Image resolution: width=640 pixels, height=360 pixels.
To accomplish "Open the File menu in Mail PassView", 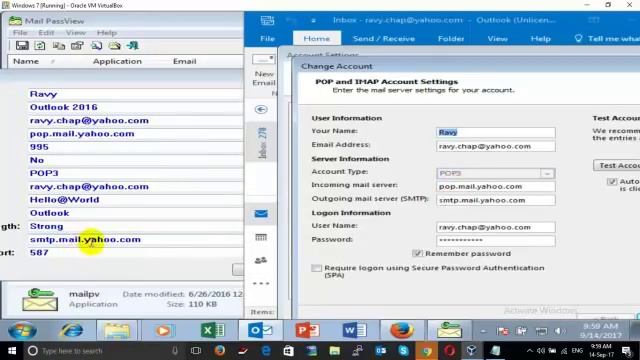I will coord(20,33).
